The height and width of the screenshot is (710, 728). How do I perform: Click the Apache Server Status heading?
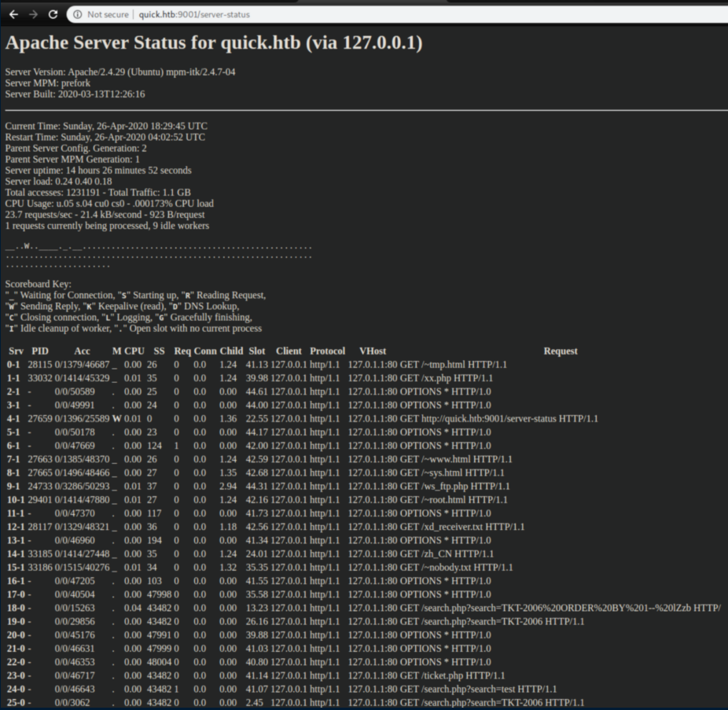(x=214, y=43)
